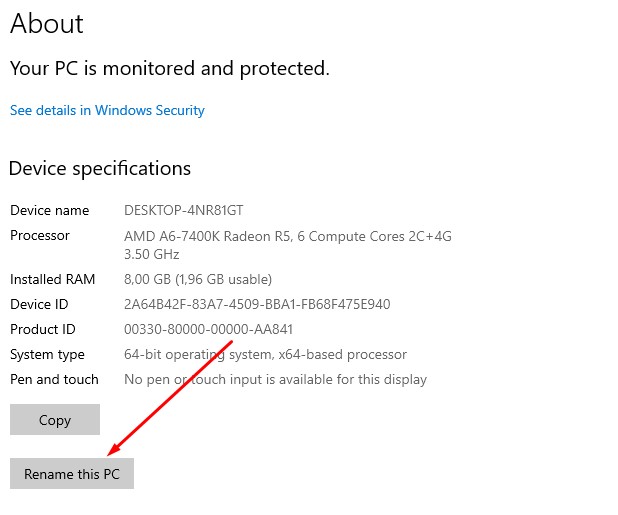Click the 'No pen or touch input' value text
This screenshot has width=618, height=515.
click(275, 379)
